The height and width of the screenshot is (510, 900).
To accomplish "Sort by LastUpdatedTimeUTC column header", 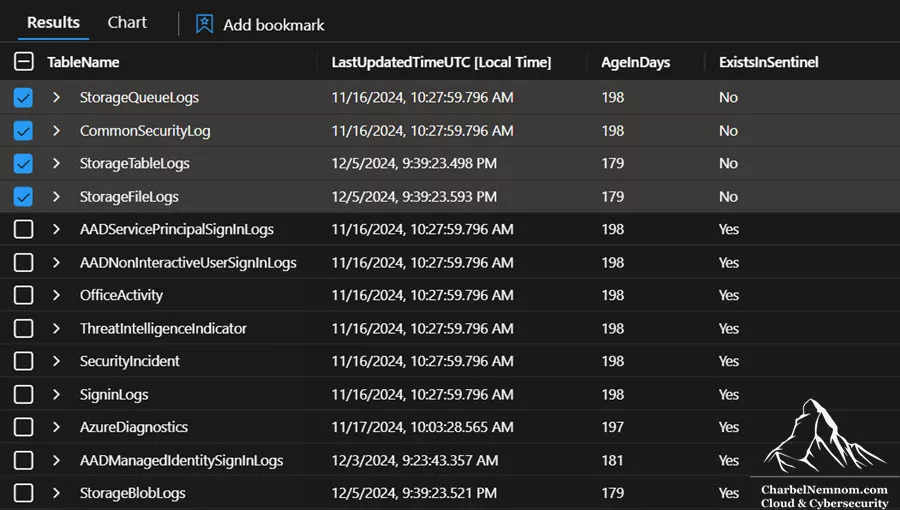I will click(x=441, y=62).
